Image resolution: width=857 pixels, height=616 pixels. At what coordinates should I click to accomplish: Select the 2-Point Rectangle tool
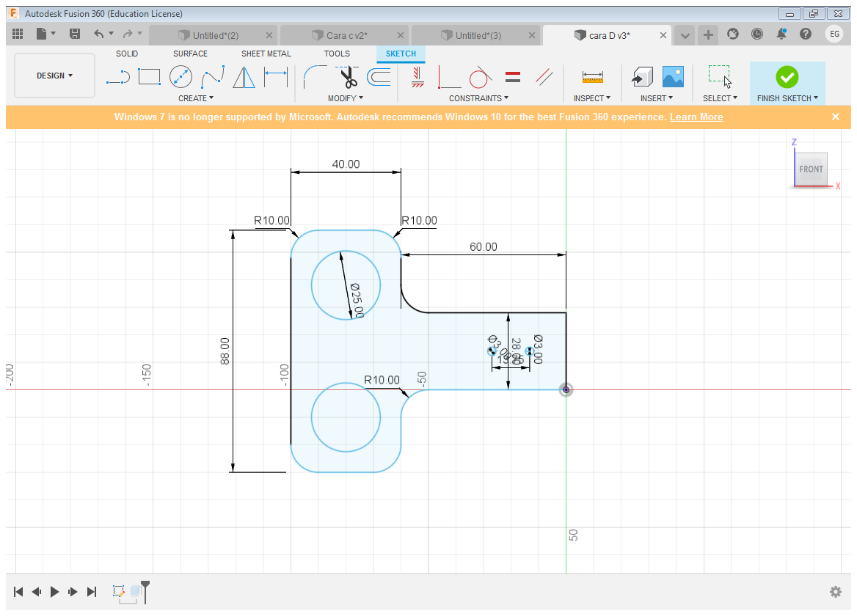tap(149, 76)
